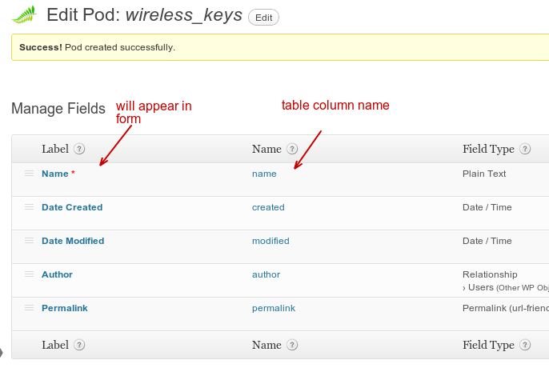This screenshot has height=392, width=549.
Task: Open the Permalink field link
Action: [x=65, y=308]
